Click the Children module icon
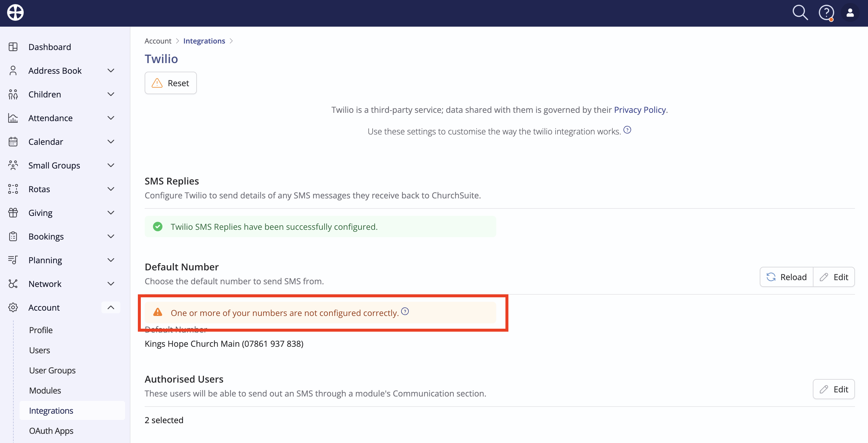Image resolution: width=868 pixels, height=443 pixels. click(x=13, y=94)
